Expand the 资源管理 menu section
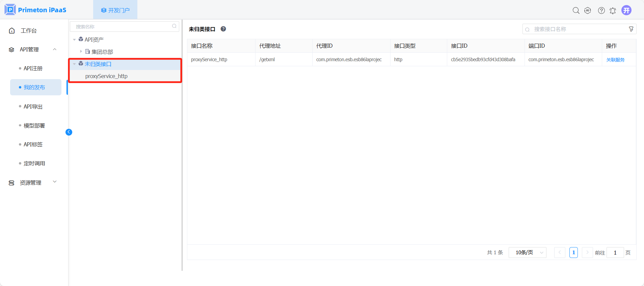This screenshot has width=644, height=286. click(x=55, y=182)
